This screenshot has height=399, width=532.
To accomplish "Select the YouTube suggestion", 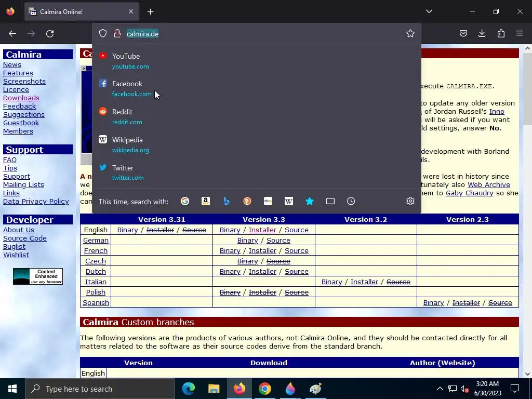I will (x=257, y=61).
